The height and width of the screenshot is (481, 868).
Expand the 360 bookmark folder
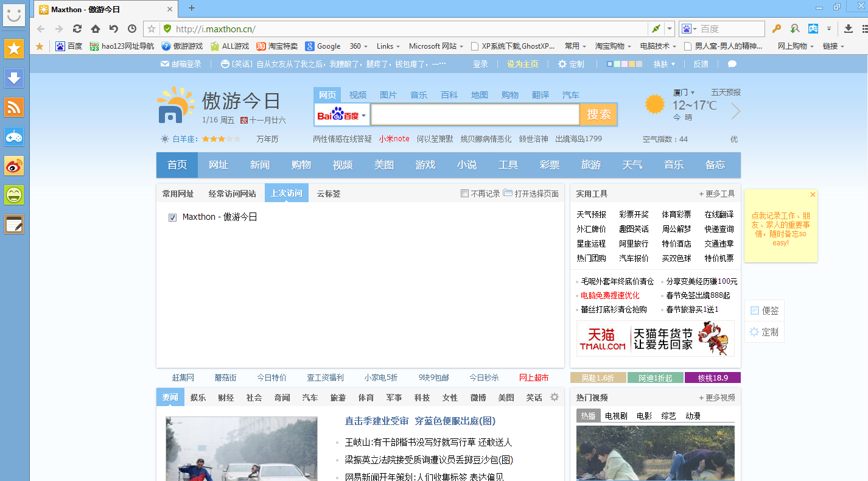point(358,46)
